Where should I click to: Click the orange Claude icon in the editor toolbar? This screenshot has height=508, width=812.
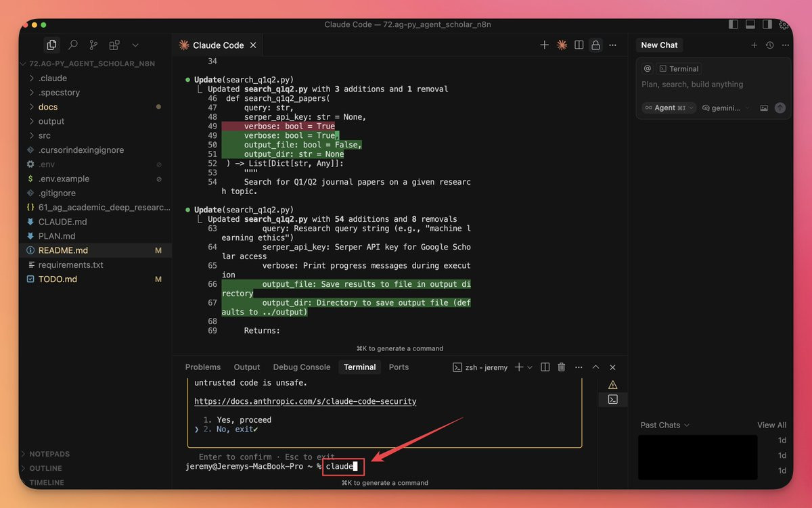[562, 45]
